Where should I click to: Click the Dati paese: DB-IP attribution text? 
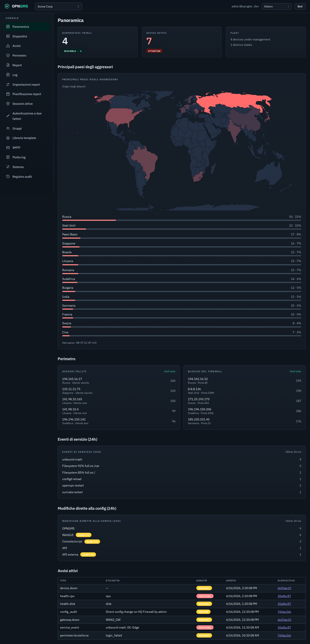(x=79, y=343)
